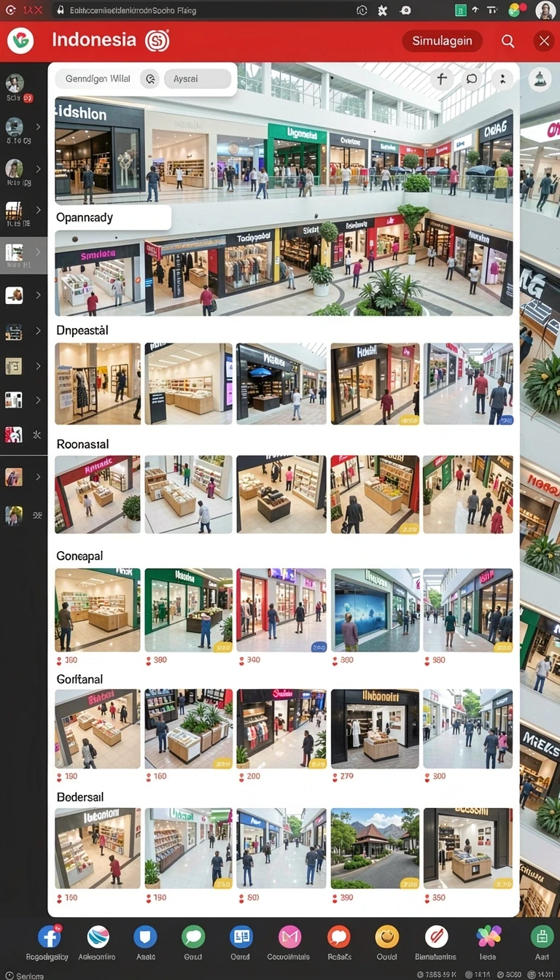Open Bodersail thumbnail priced 350
This screenshot has height=980, width=560.
[x=468, y=847]
